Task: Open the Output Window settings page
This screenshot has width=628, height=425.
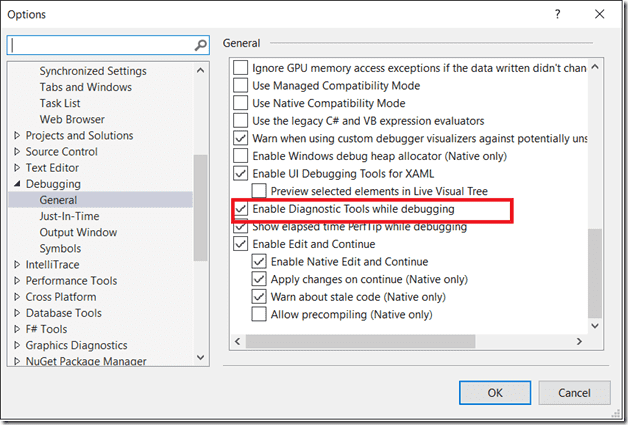Action: tap(78, 232)
